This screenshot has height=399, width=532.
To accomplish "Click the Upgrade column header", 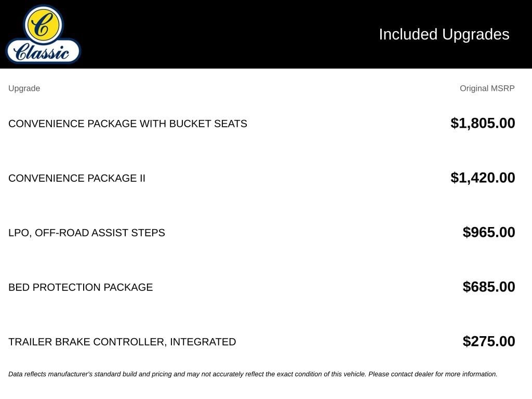I will click(x=24, y=88).
